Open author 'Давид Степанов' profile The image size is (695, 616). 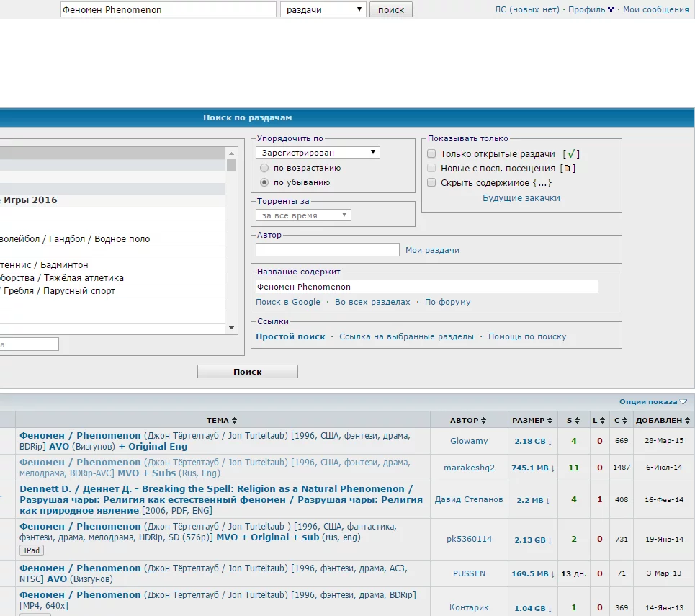[x=469, y=499]
